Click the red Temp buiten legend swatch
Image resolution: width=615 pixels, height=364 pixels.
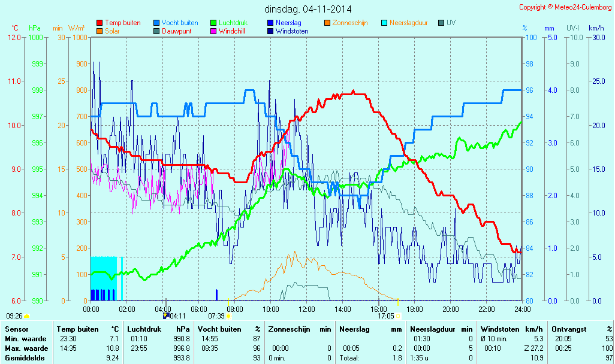pos(100,23)
